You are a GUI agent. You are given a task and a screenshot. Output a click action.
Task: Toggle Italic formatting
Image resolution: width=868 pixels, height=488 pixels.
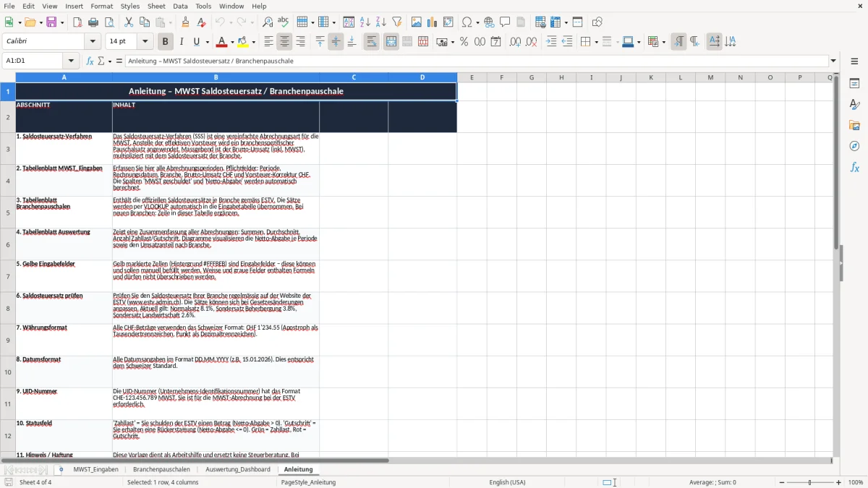(x=182, y=42)
